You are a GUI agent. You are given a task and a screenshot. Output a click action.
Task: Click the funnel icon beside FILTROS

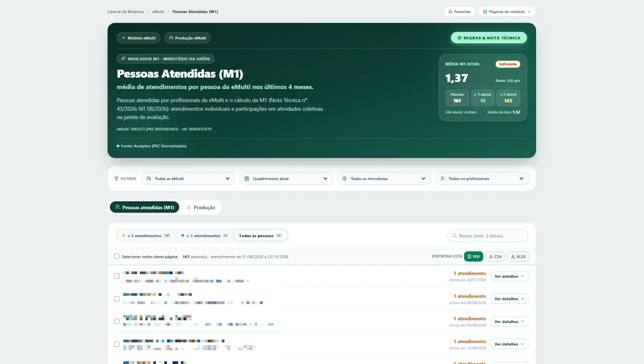click(x=116, y=179)
